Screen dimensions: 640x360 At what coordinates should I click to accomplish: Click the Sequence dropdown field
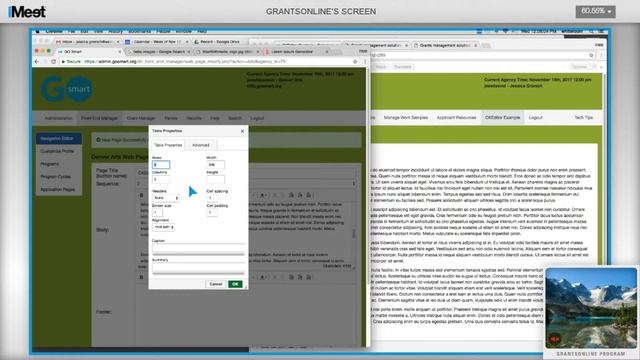coord(246,184)
